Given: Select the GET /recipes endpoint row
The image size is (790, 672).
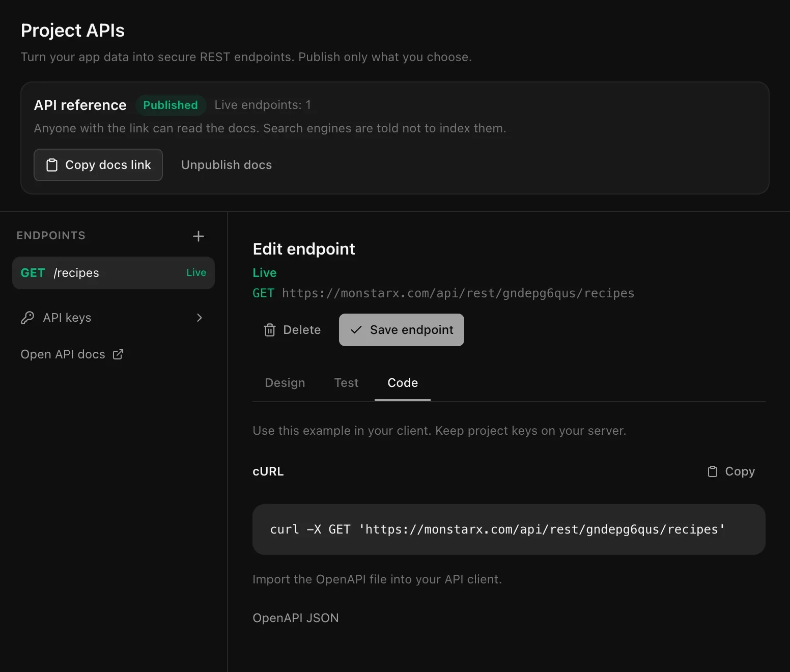Looking at the screenshot, I should pyautogui.click(x=114, y=273).
